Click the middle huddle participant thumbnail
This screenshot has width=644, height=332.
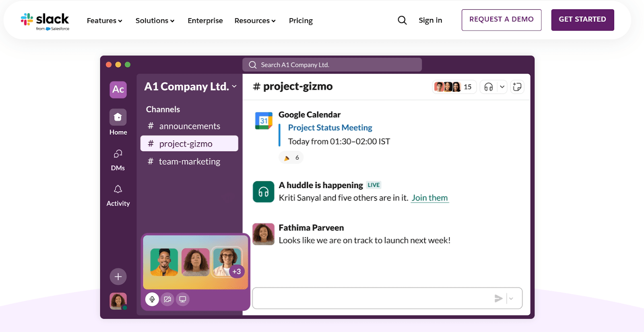click(196, 262)
